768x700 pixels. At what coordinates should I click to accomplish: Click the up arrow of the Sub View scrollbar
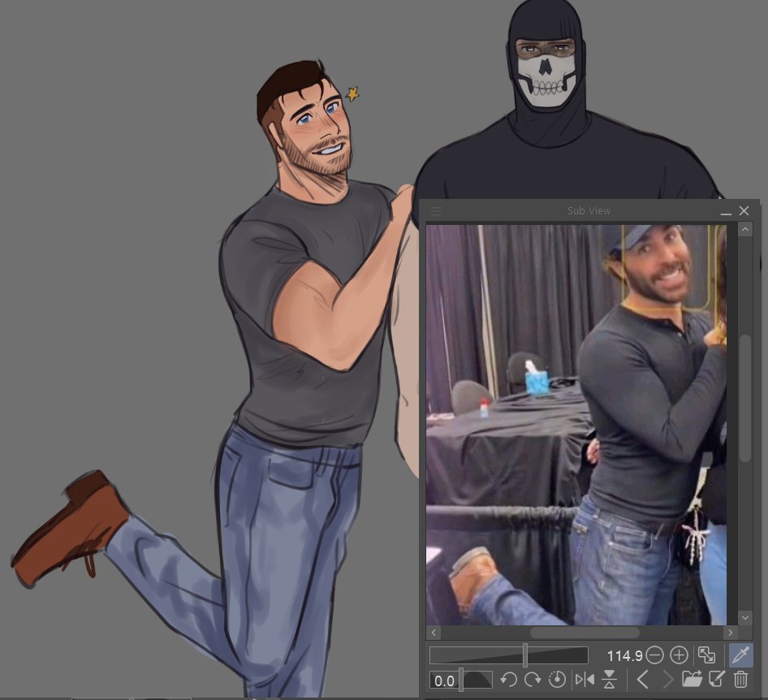744,229
